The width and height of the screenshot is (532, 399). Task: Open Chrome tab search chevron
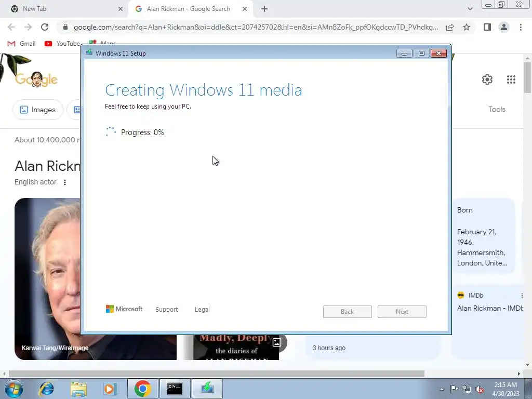pyautogui.click(x=470, y=9)
